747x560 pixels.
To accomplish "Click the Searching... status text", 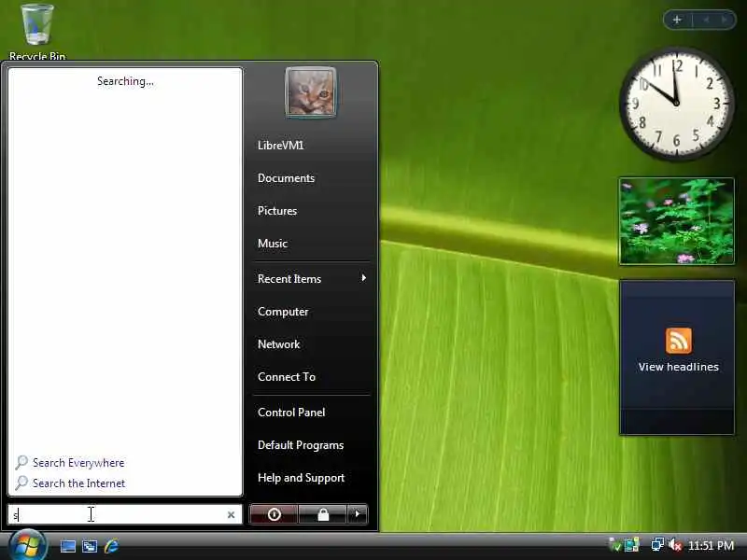I will point(125,81).
